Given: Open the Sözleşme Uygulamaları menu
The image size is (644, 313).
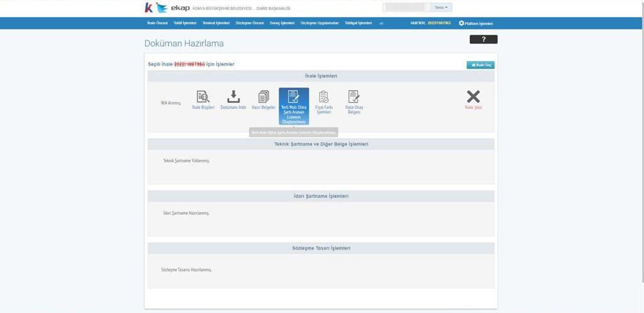Looking at the screenshot, I should [x=319, y=23].
